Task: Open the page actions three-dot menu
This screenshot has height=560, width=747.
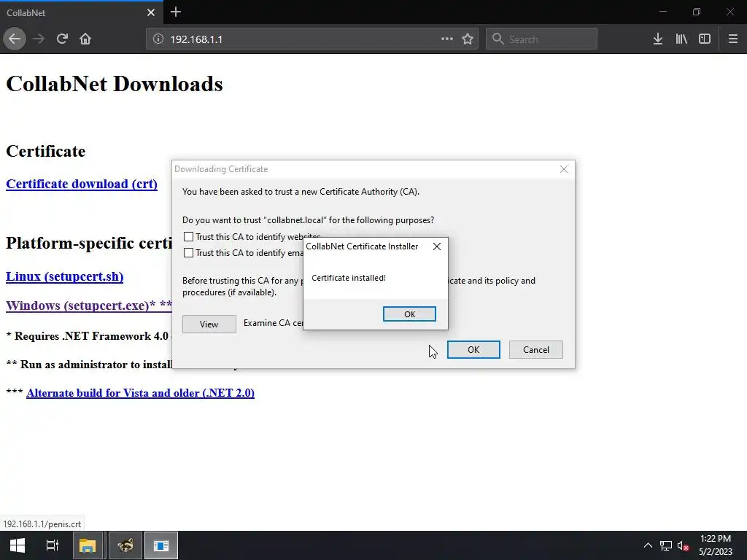Action: click(447, 39)
